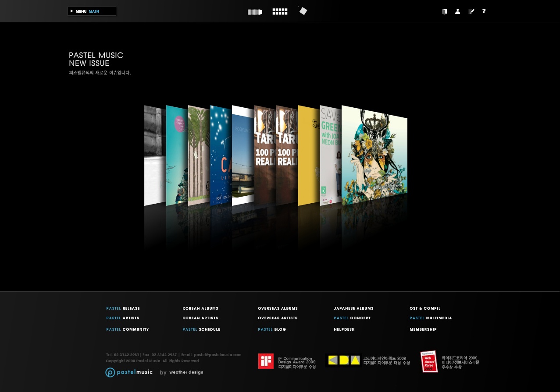Open PASTEL BLOG

click(x=272, y=329)
